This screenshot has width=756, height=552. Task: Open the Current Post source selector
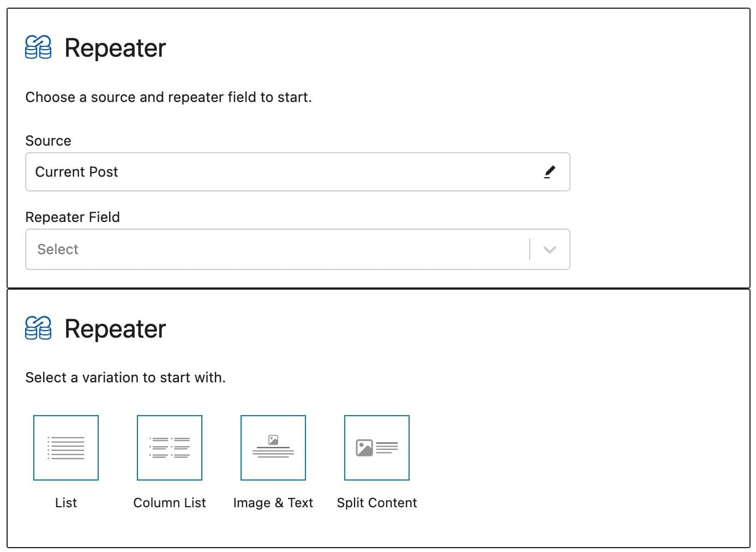coord(297,172)
